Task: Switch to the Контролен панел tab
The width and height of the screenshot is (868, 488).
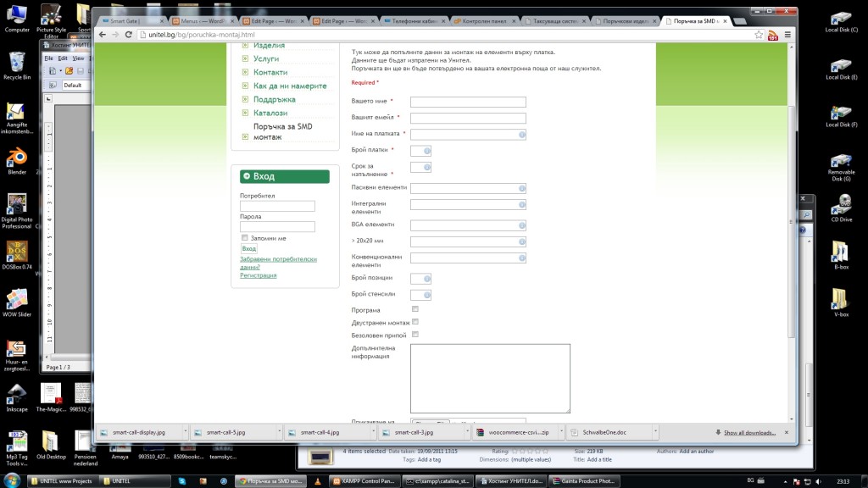Action: click(484, 21)
